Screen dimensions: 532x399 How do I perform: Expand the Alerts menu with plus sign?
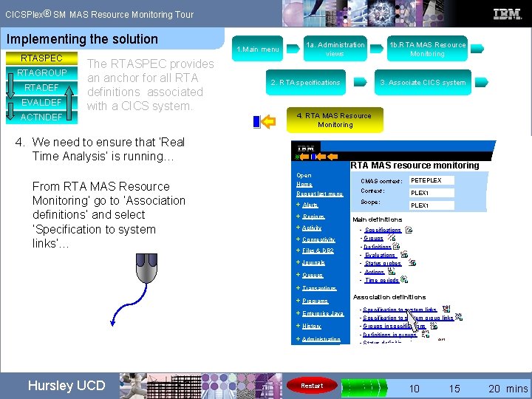coord(298,204)
